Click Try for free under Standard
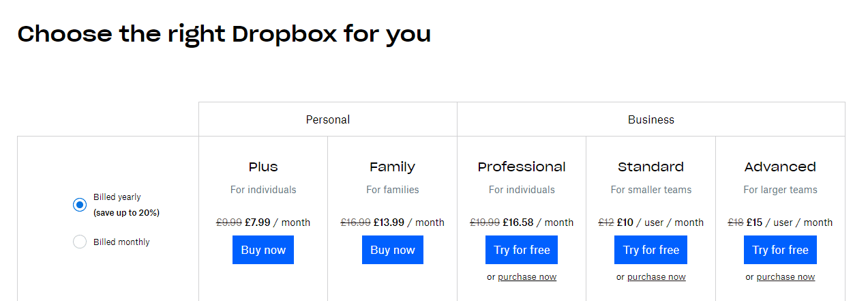Screen dimensions: 868x301 651,250
